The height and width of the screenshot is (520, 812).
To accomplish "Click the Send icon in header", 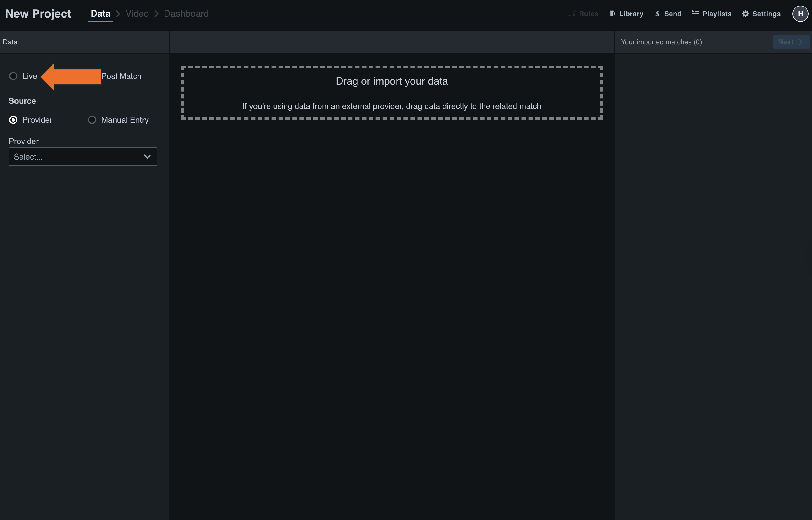I will [657, 14].
